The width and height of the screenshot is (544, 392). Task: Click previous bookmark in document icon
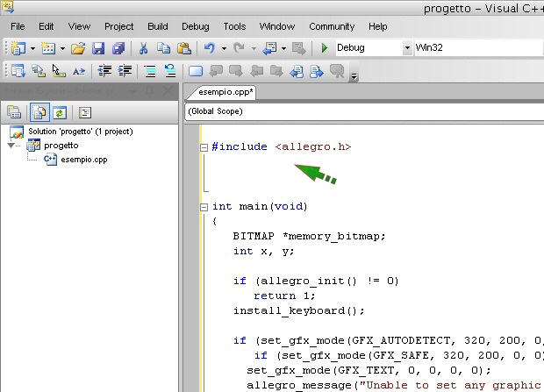click(297, 71)
